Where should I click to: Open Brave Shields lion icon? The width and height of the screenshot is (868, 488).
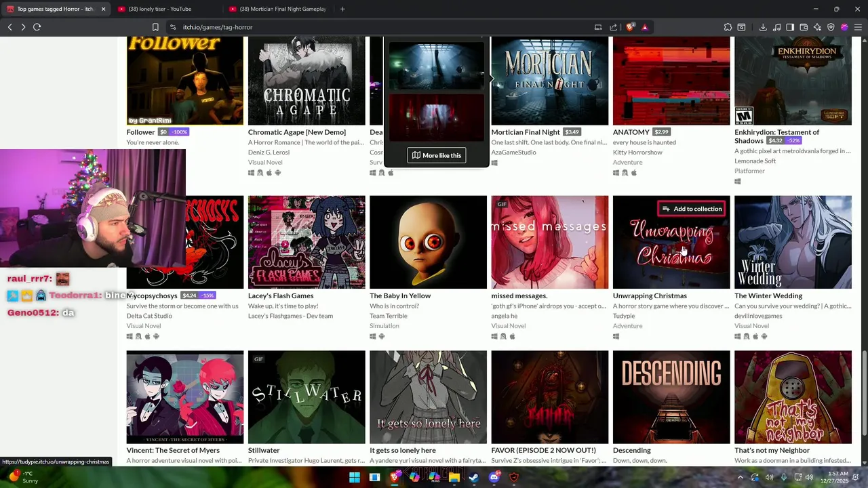coord(630,27)
